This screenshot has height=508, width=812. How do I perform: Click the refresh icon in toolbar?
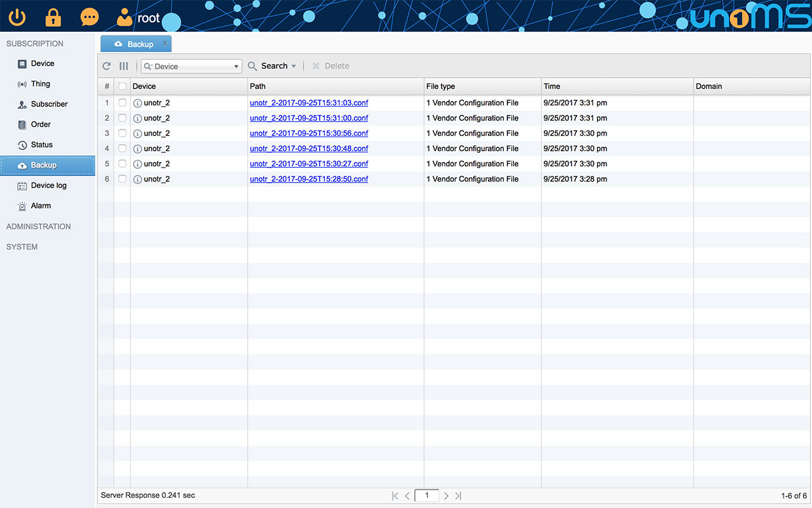point(107,66)
